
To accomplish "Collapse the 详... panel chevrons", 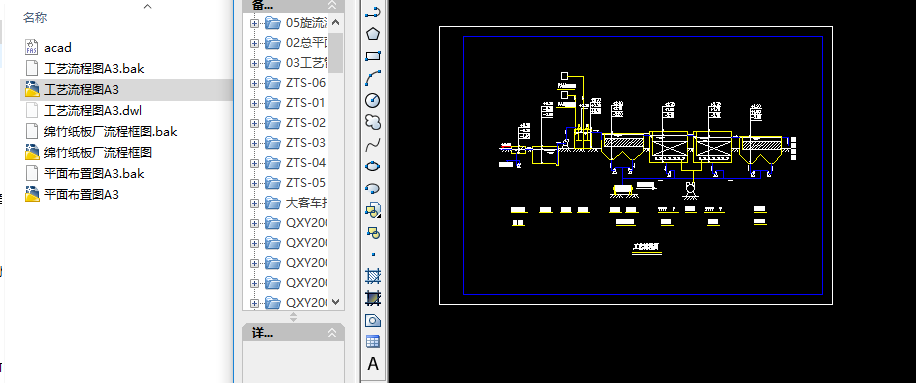I will [332, 333].
